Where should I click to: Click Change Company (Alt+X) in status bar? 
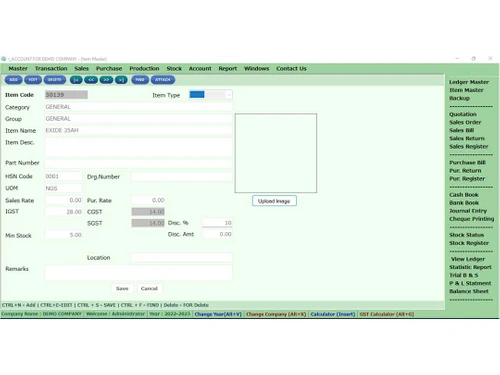(x=276, y=314)
